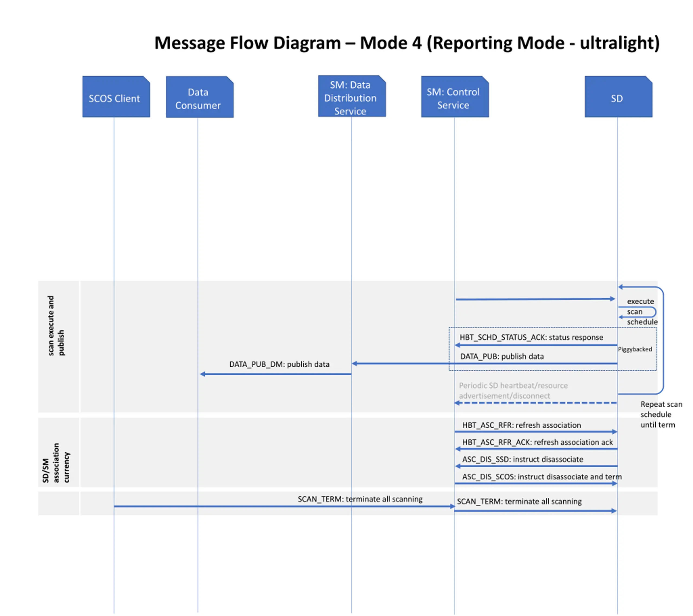693x616 pixels.
Task: Click the SM: Data Distribution Service box
Action: tap(352, 96)
